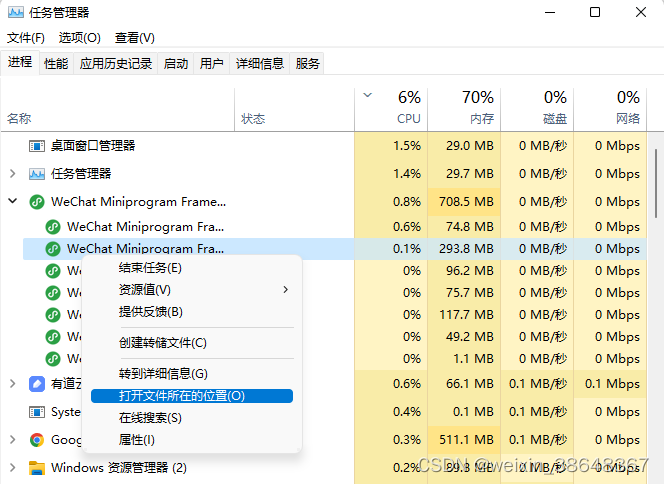Click the Google Chrome process icon

[x=37, y=440]
